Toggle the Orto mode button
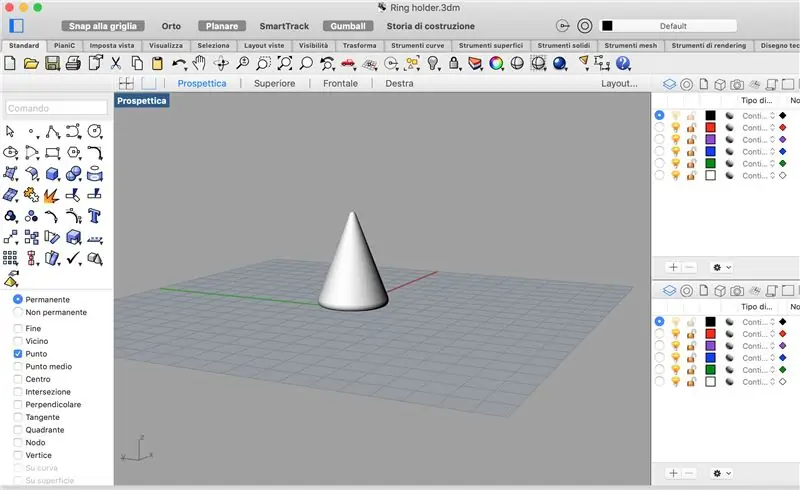The width and height of the screenshot is (800, 490). pos(171,26)
